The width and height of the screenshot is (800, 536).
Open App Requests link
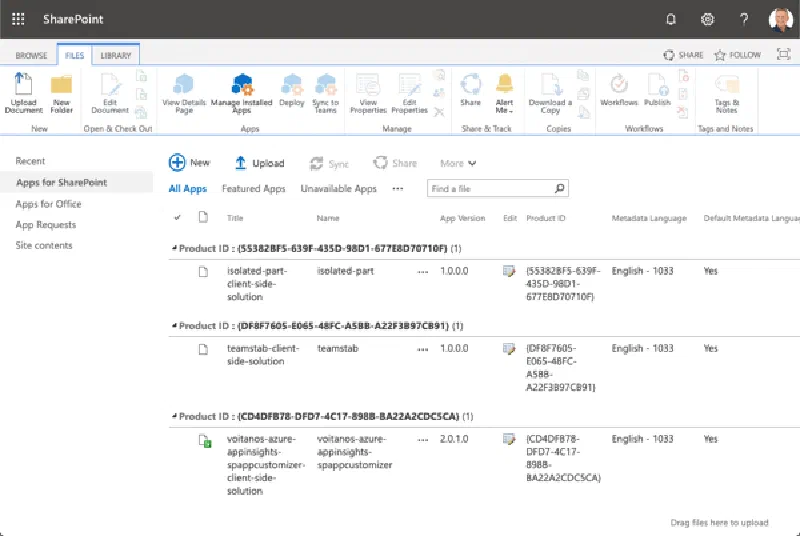click(45, 225)
